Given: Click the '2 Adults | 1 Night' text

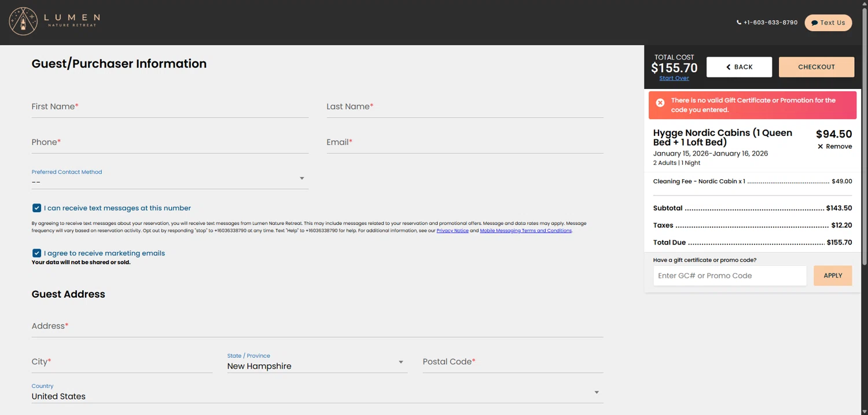Looking at the screenshot, I should tap(676, 163).
